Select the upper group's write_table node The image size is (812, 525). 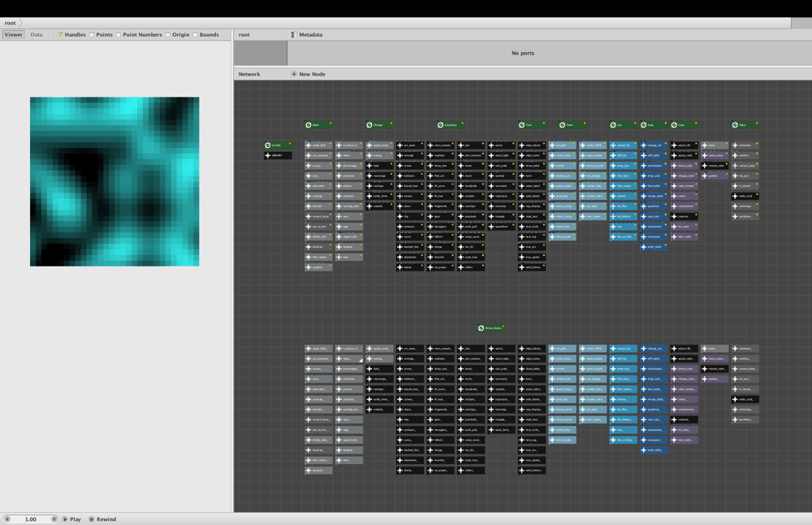pos(654,247)
